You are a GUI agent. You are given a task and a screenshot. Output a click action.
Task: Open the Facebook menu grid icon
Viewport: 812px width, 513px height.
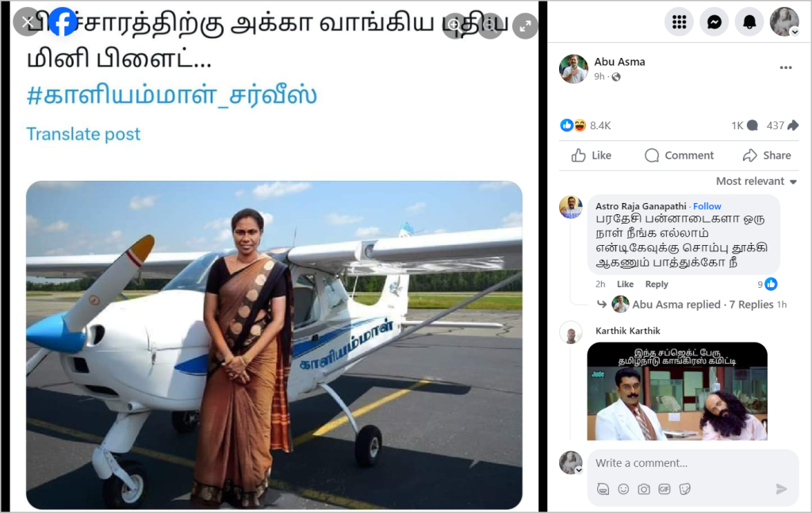coord(679,21)
